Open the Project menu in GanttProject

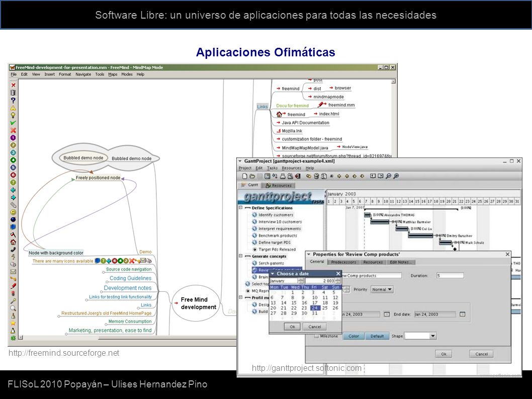245,168
